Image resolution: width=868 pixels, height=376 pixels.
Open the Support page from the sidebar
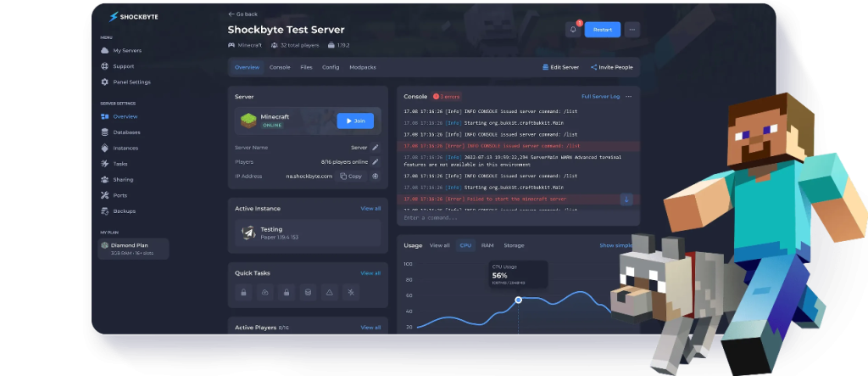click(117, 66)
